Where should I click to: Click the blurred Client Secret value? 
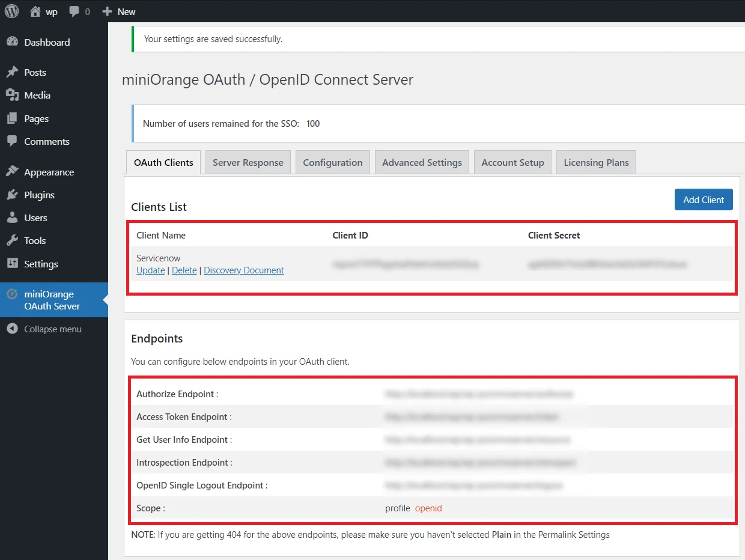tap(607, 264)
